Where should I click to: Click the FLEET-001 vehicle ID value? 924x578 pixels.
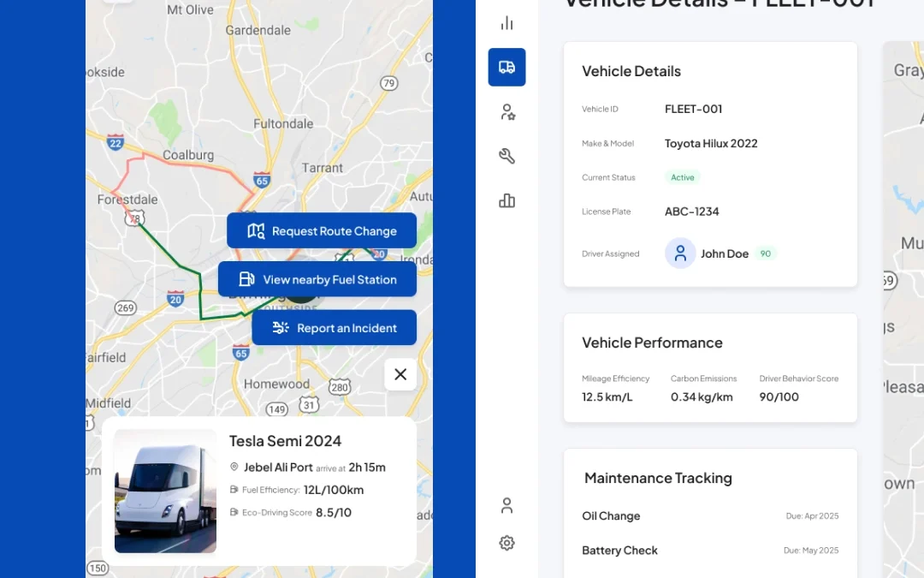[694, 109]
